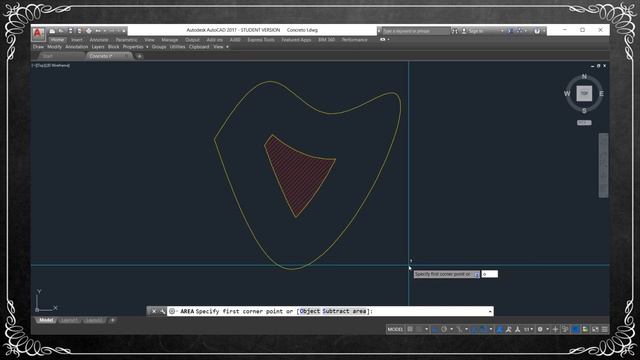Open the WCS dropdown below the ViewCube
Viewport: 640px width, 360px height.
click(x=584, y=122)
